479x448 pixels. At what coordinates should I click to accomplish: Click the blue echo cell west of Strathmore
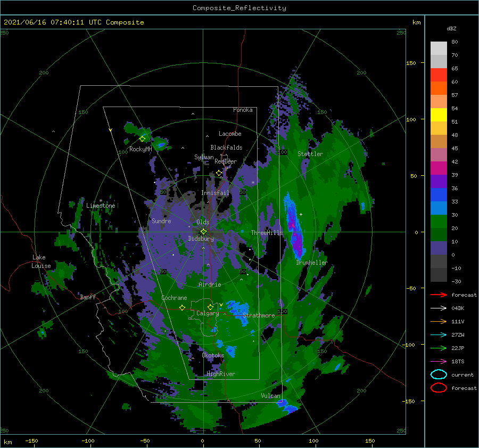(x=238, y=311)
